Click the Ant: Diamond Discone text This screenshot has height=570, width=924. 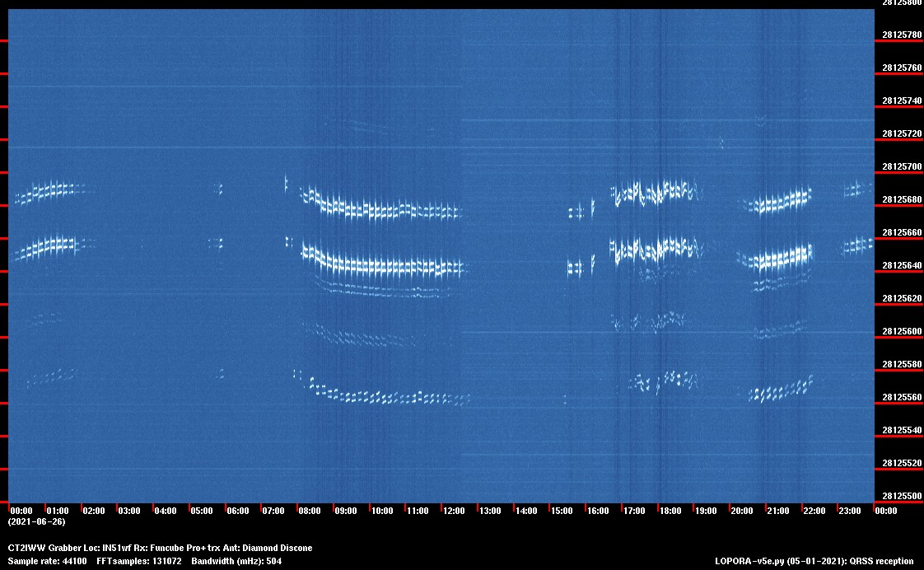268,549
